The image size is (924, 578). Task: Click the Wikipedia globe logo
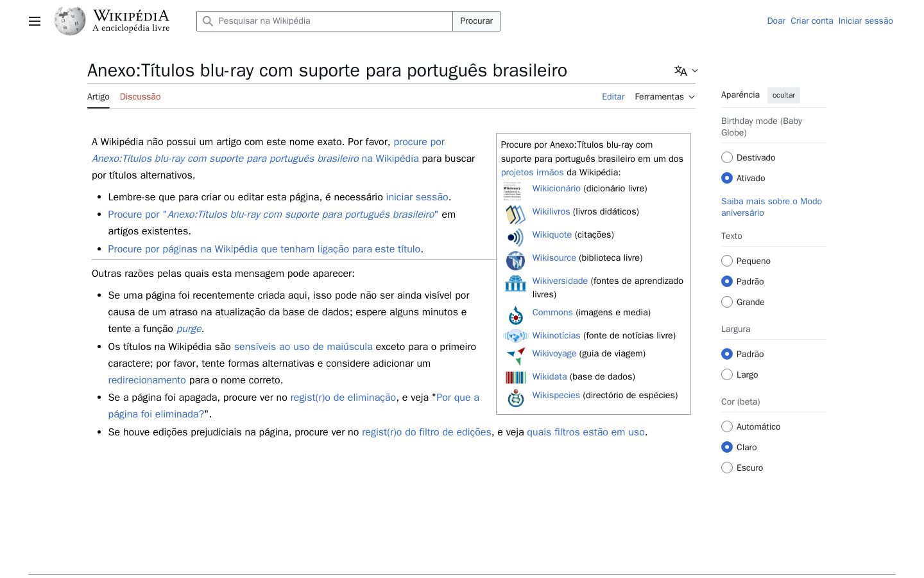70,21
